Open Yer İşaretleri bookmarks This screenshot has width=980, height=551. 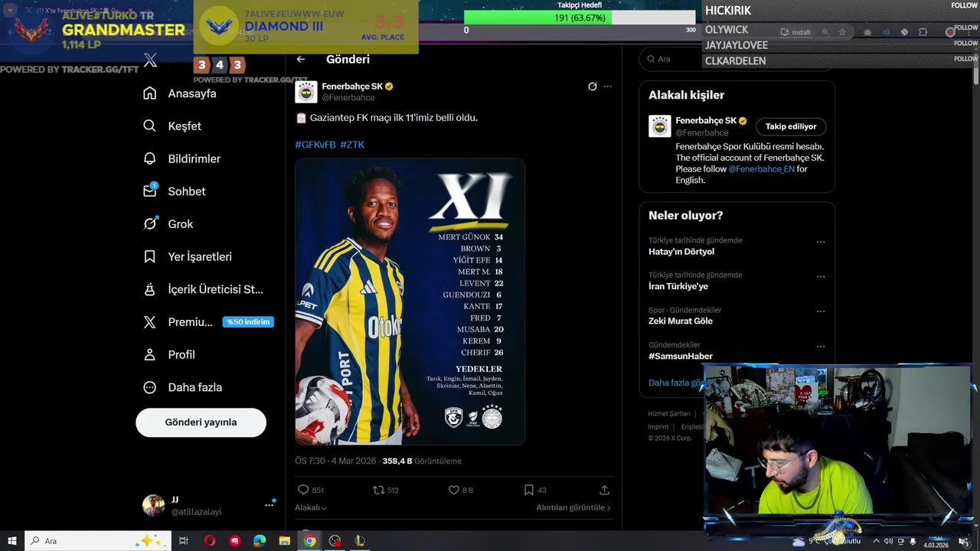point(188,256)
